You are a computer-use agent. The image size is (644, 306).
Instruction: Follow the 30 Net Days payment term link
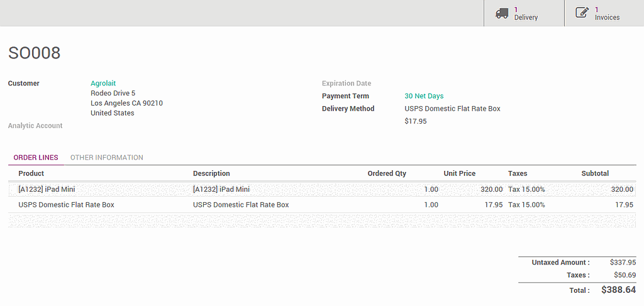click(424, 96)
